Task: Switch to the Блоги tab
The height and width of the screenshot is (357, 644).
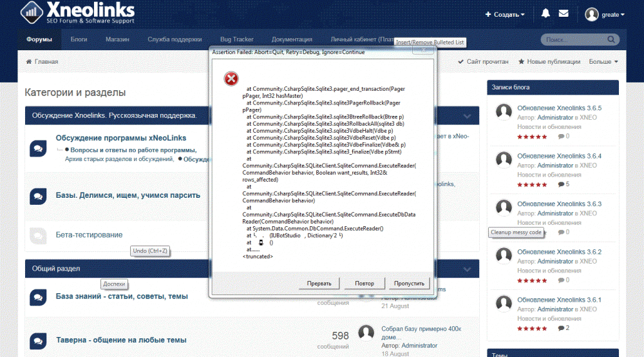Action: [79, 39]
